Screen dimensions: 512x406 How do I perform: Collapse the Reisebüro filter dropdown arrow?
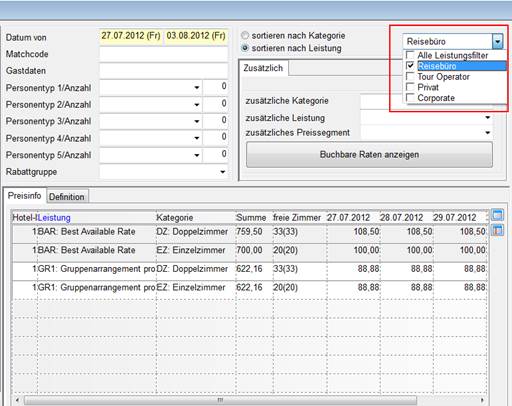point(497,42)
